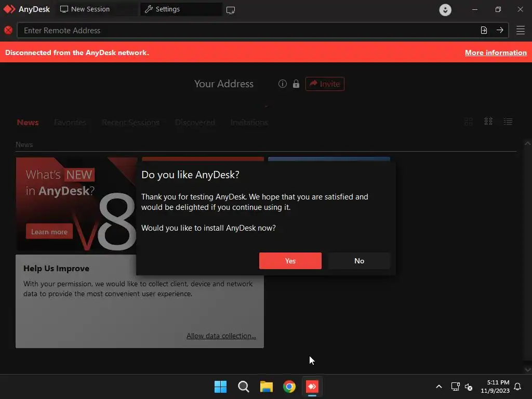
Task: Click the 'Your Address' text
Action: point(223,84)
